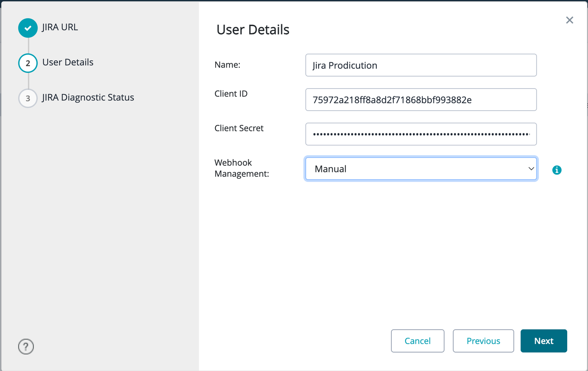Click the step 3 circle icon

pos(28,98)
